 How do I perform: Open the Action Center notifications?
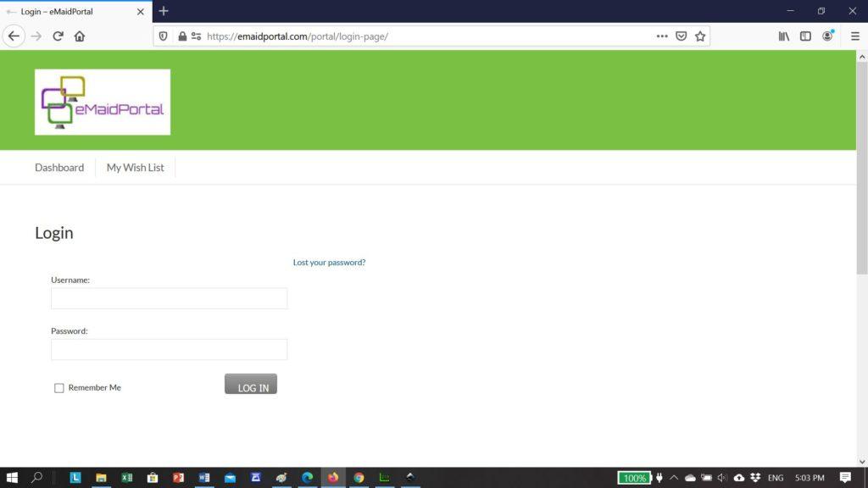coord(845,478)
